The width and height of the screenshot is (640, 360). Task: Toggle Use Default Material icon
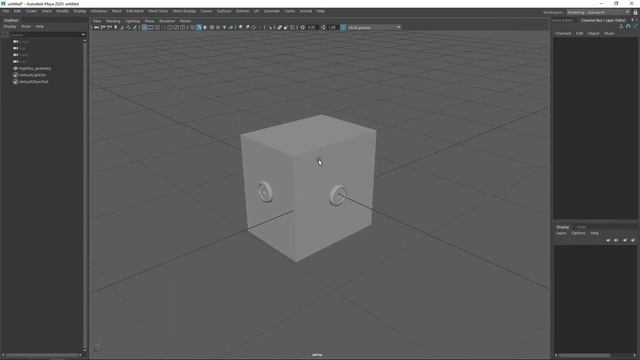(205, 28)
